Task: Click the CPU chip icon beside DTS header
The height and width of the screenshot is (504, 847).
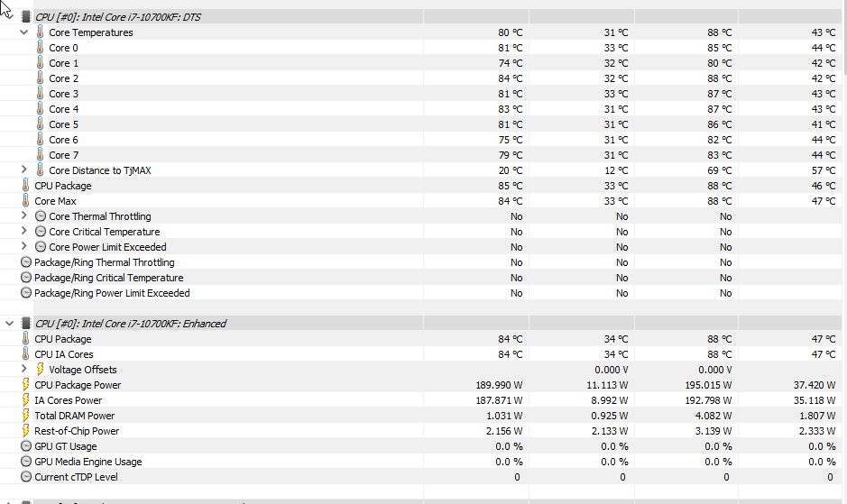Action: (25, 17)
